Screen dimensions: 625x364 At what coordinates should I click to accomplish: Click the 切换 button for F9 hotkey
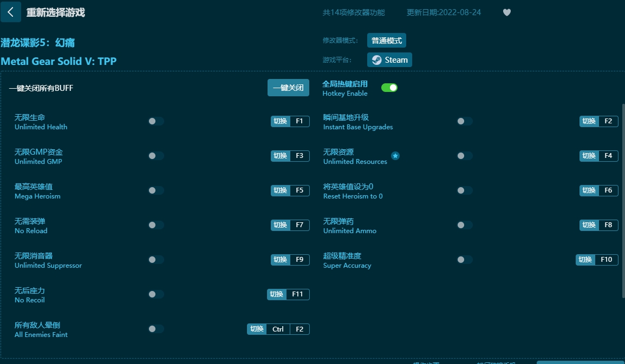[x=280, y=260]
